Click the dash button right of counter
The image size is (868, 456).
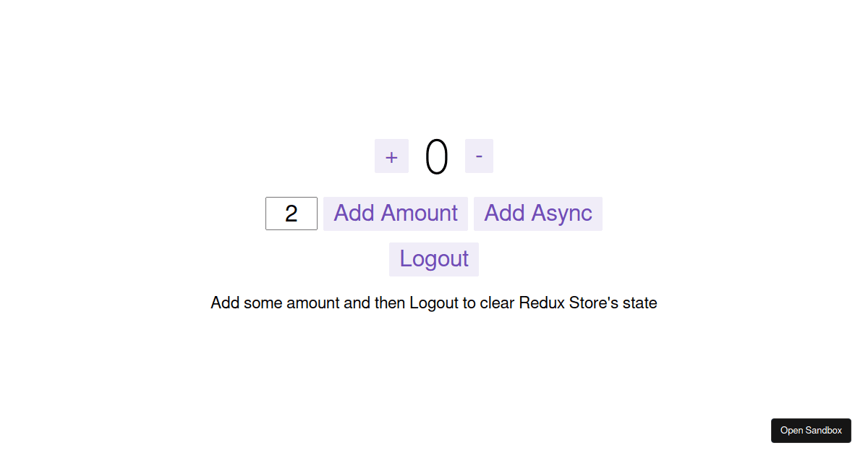tap(479, 156)
